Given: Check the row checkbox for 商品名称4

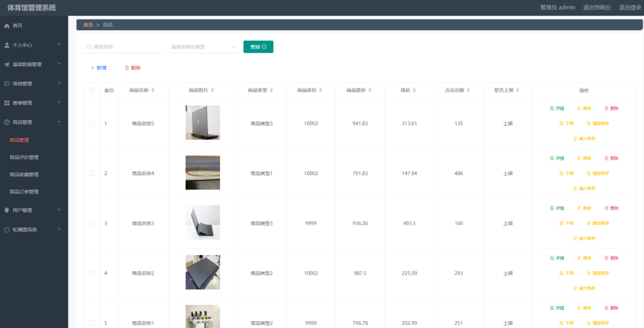Looking at the screenshot, I should pyautogui.click(x=92, y=173).
